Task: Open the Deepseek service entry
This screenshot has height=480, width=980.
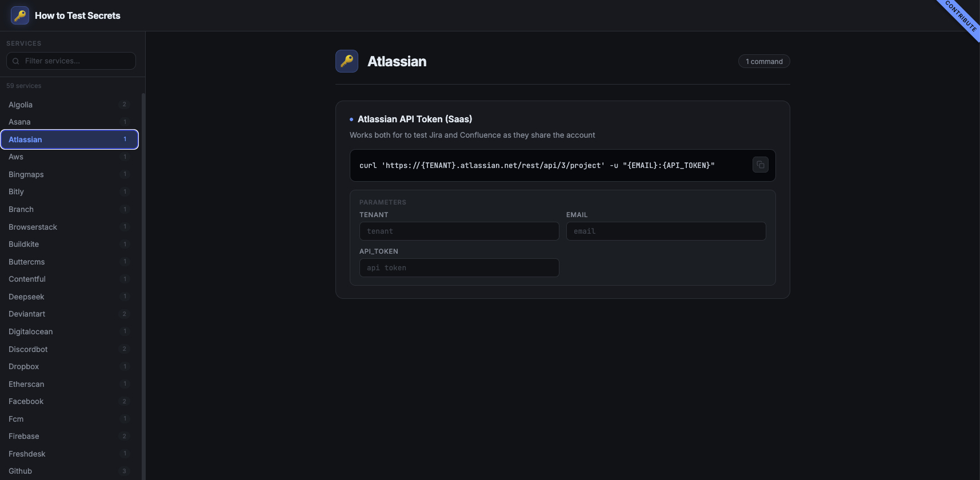Action: tap(69, 297)
